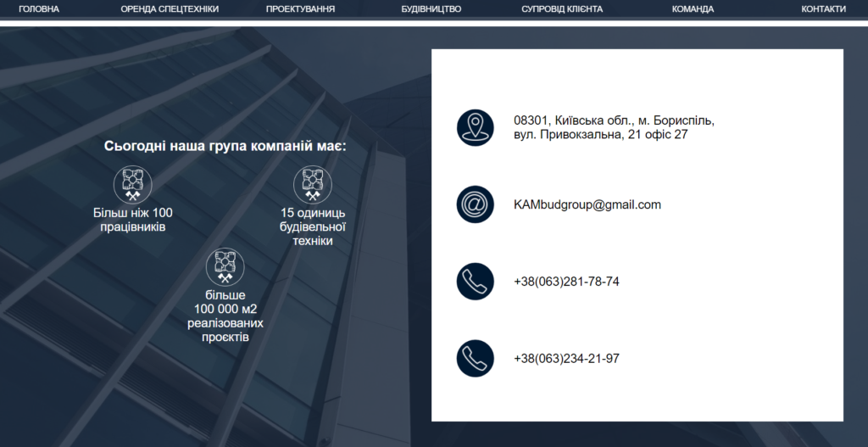This screenshot has width=868, height=447.
Task: Click the icon above 'Більш ніж 100 працівників'
Action: pos(132,184)
